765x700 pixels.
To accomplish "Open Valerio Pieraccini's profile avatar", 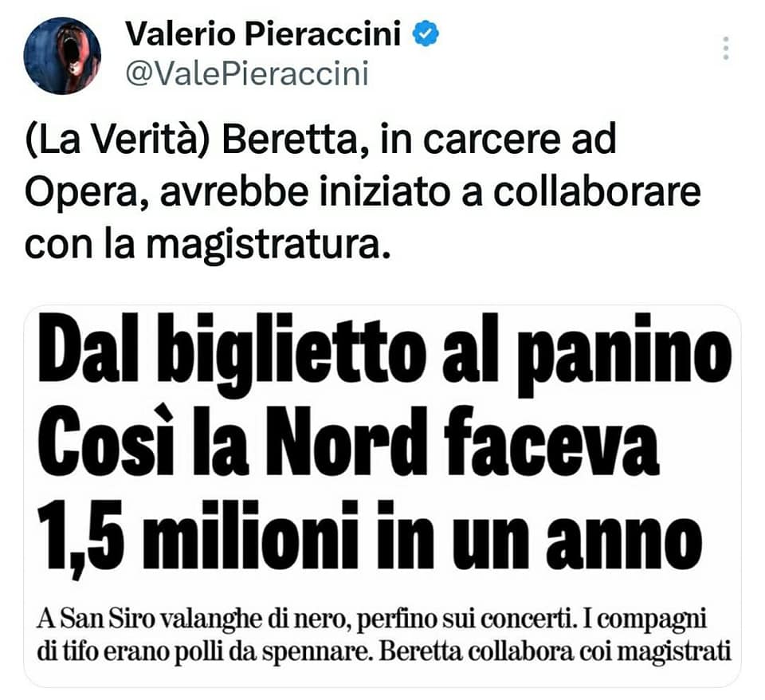I will tap(62, 56).
